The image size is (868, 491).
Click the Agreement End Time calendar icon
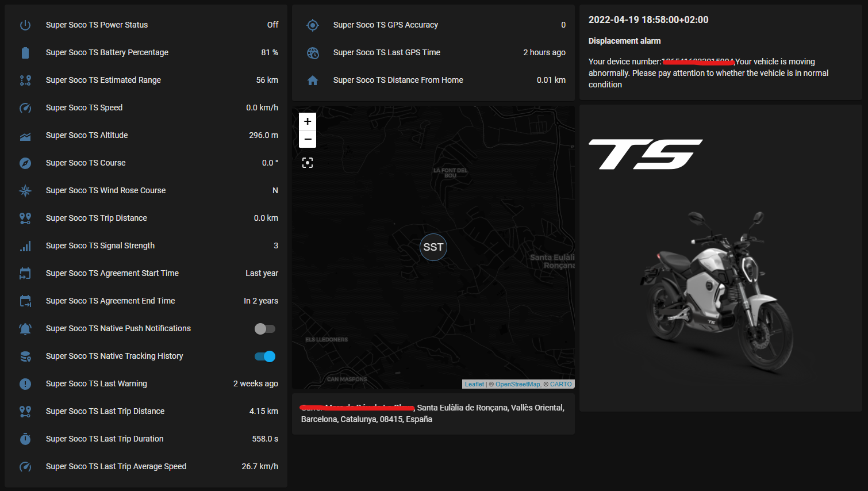tap(25, 301)
